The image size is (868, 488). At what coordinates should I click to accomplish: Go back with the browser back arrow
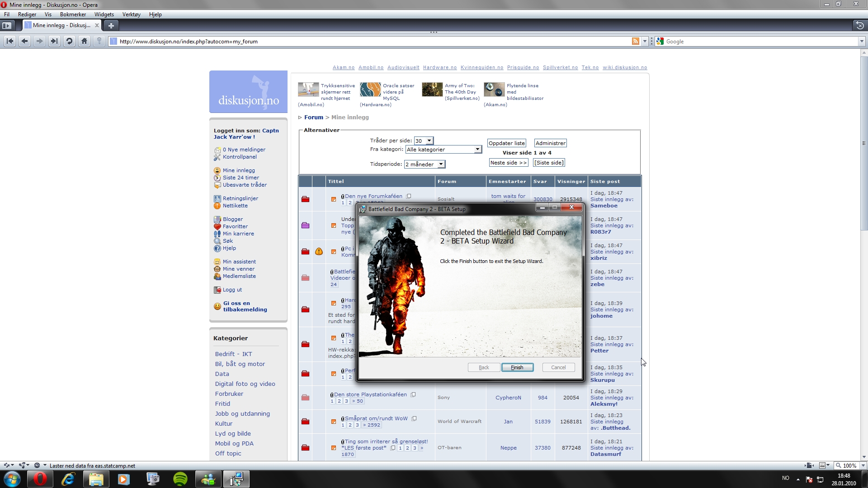pyautogui.click(x=24, y=41)
